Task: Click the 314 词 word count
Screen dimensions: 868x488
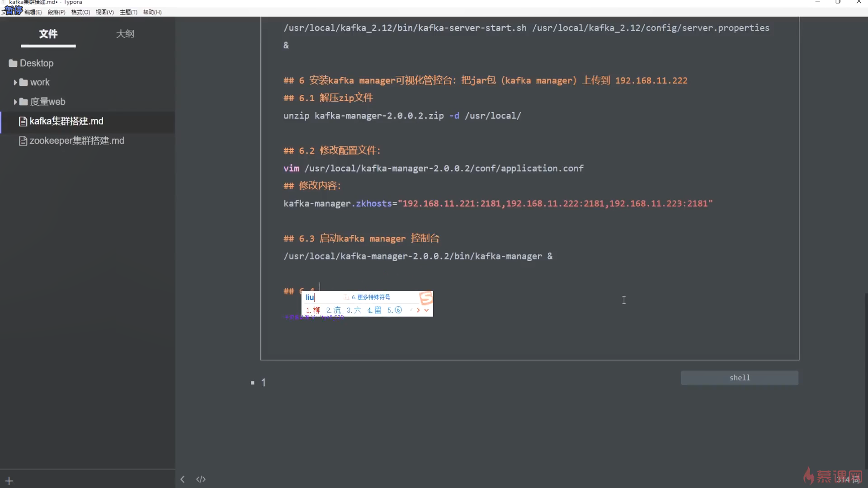Action: [x=848, y=479]
